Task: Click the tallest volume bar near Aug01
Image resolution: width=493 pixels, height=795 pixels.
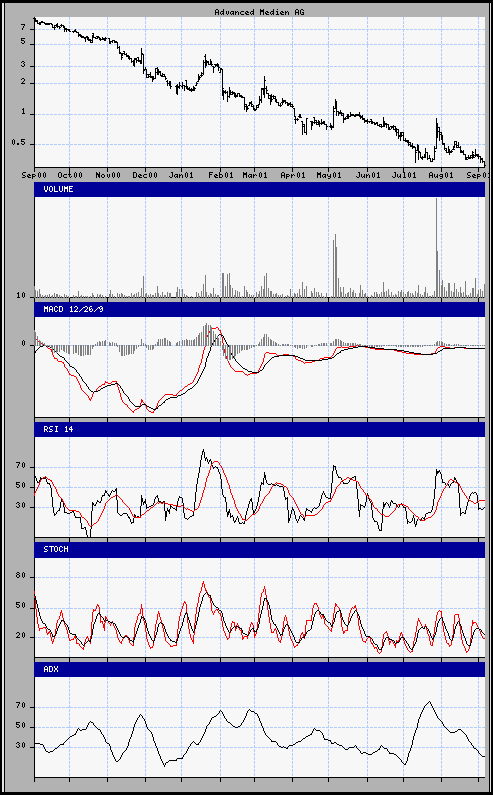Action: coord(436,247)
